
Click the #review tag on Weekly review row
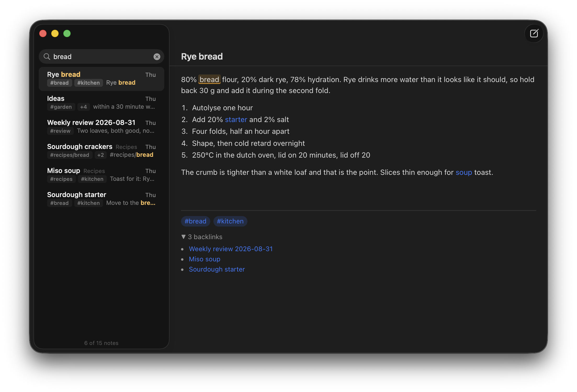[x=60, y=131]
